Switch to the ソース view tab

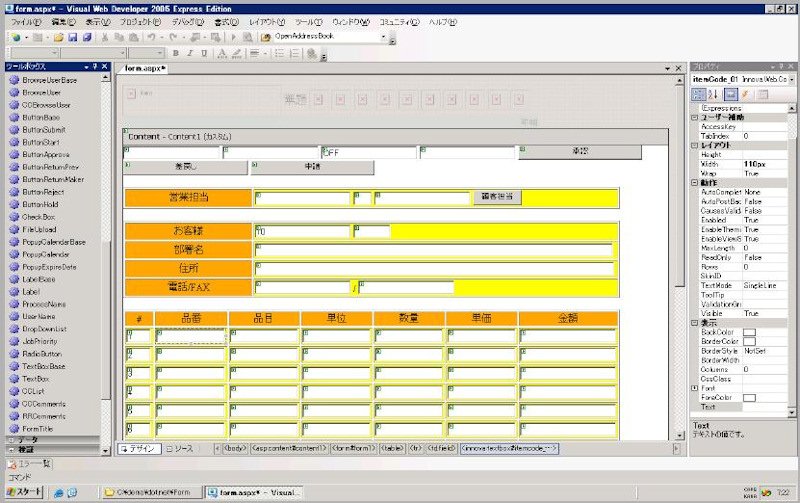coord(180,448)
